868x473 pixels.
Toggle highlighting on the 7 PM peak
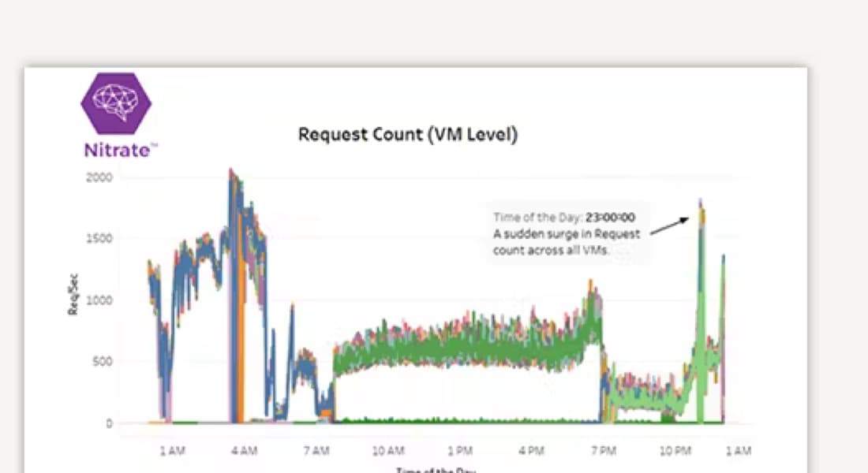tap(593, 292)
